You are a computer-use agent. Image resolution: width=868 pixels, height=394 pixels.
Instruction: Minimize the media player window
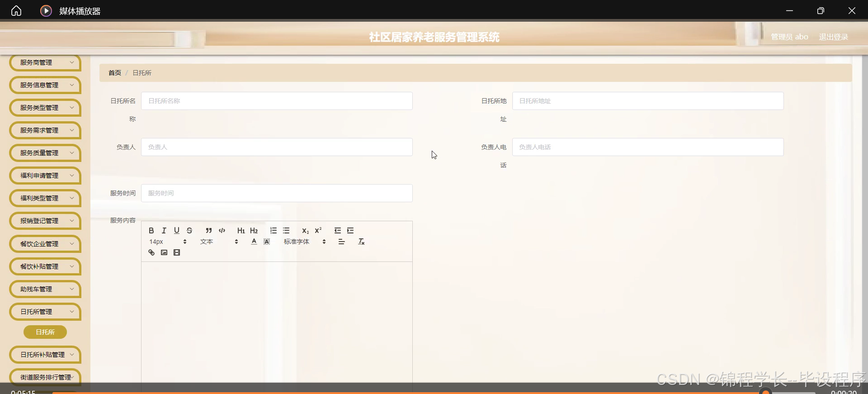click(x=789, y=10)
